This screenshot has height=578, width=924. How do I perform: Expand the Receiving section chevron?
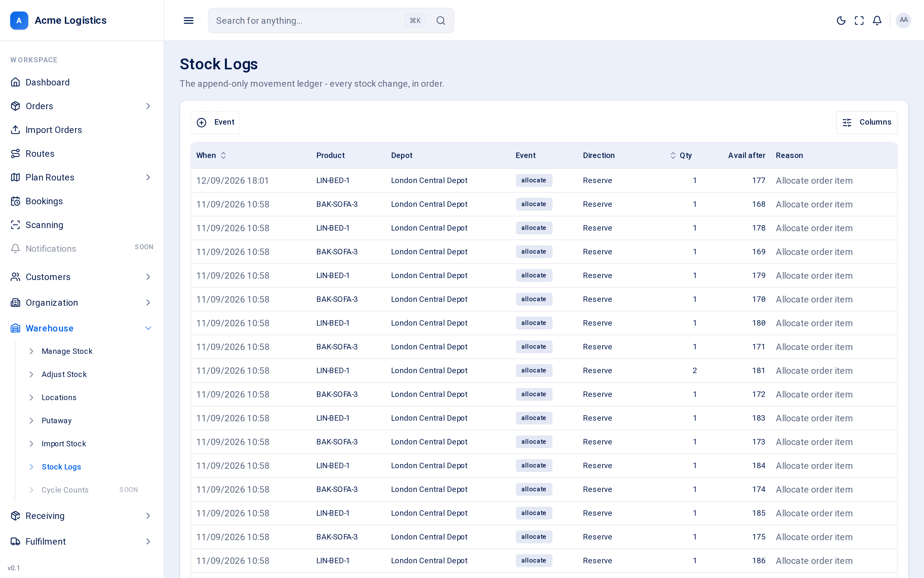148,516
